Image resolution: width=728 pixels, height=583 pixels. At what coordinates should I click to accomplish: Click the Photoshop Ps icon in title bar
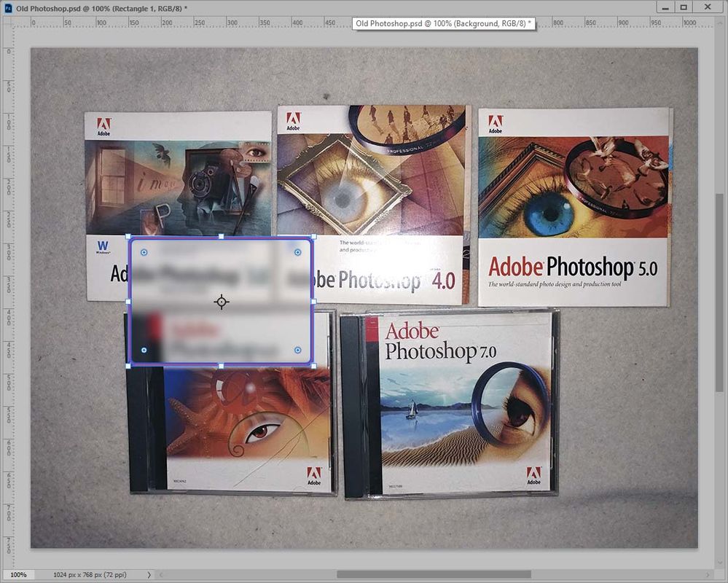8,8
